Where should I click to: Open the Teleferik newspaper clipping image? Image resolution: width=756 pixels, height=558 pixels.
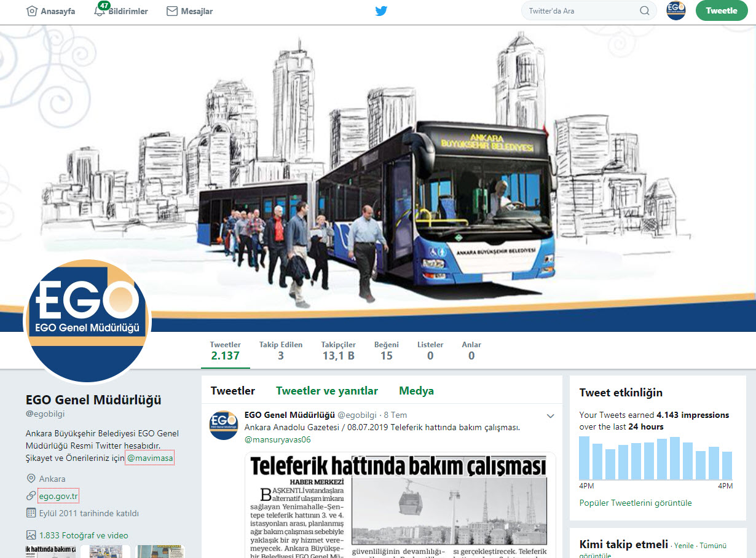point(400,504)
